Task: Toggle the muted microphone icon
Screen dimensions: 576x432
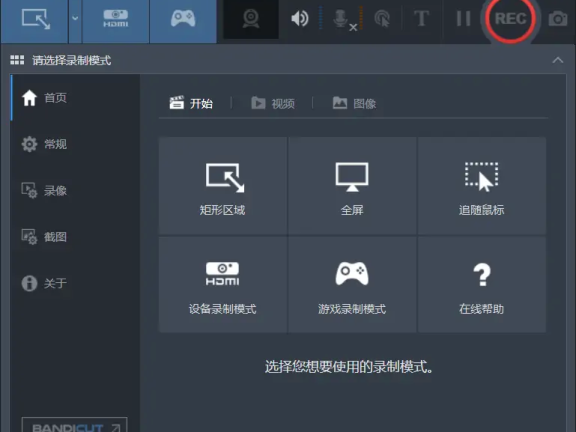Action: [344, 19]
